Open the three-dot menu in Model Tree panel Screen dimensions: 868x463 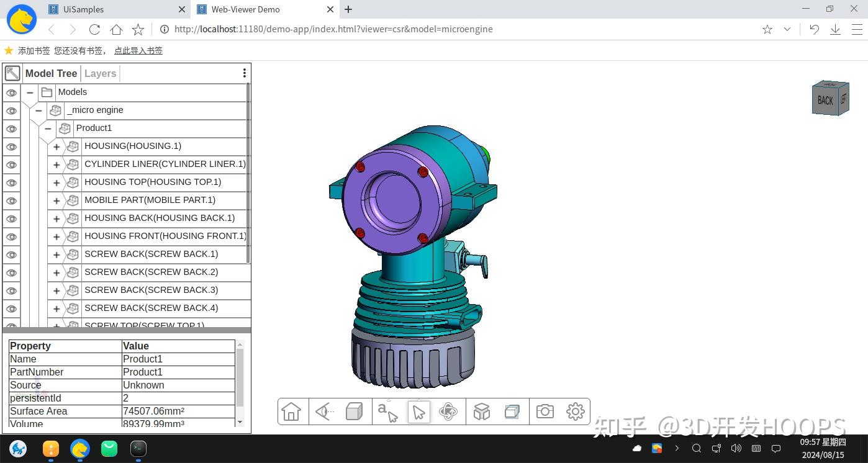(x=245, y=73)
